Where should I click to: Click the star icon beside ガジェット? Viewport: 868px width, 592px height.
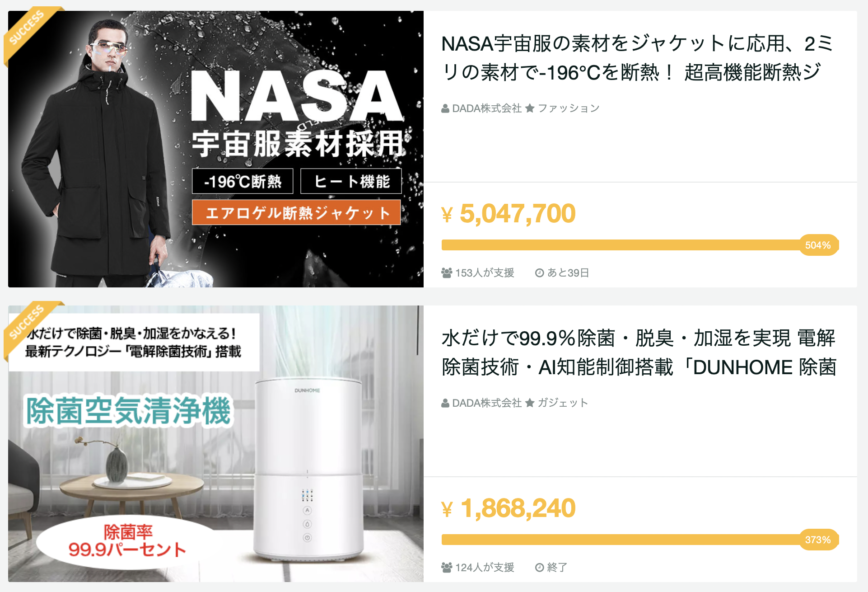(x=530, y=403)
